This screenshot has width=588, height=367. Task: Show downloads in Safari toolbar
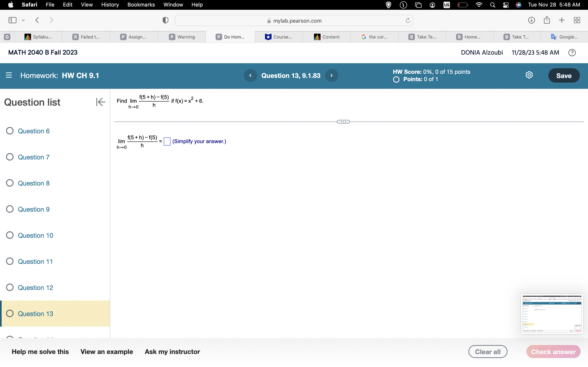(x=531, y=20)
